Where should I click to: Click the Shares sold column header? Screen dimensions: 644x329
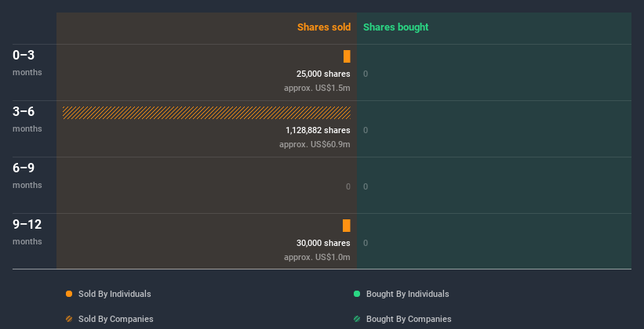(x=323, y=27)
